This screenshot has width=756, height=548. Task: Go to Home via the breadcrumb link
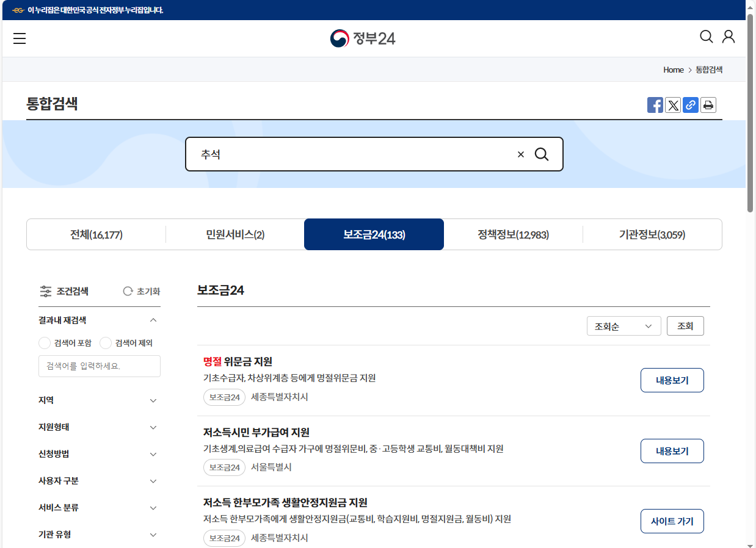[674, 70]
